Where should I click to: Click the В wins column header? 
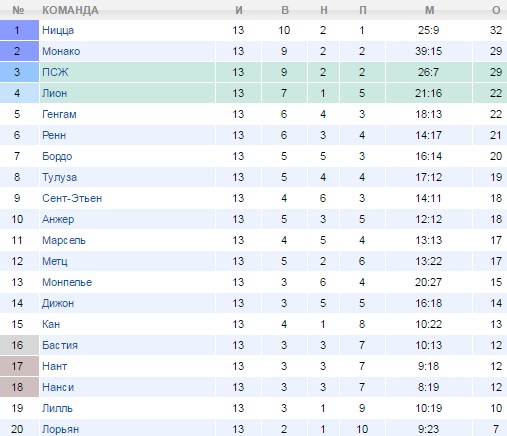(x=285, y=10)
